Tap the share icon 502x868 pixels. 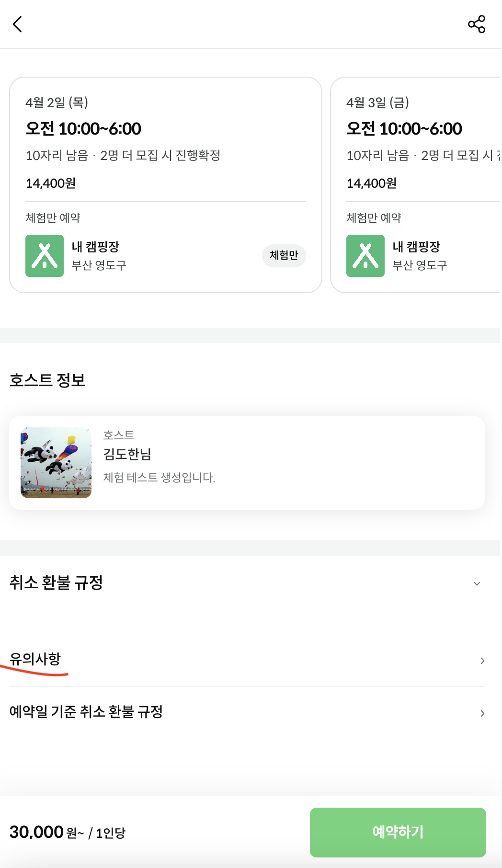pos(476,24)
